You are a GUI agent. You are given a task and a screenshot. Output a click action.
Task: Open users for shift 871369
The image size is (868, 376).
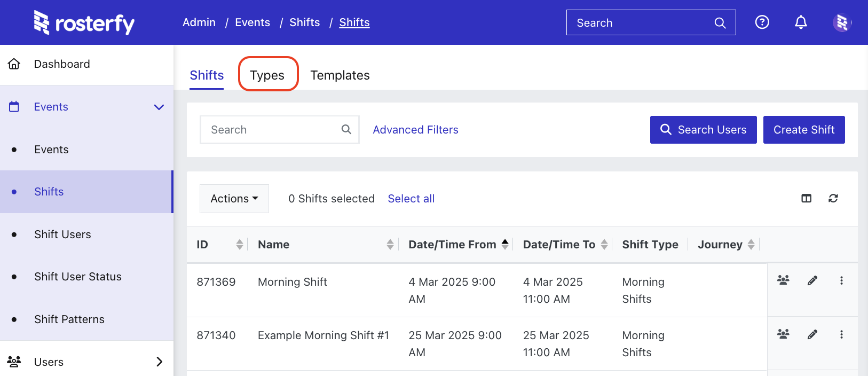[783, 280]
